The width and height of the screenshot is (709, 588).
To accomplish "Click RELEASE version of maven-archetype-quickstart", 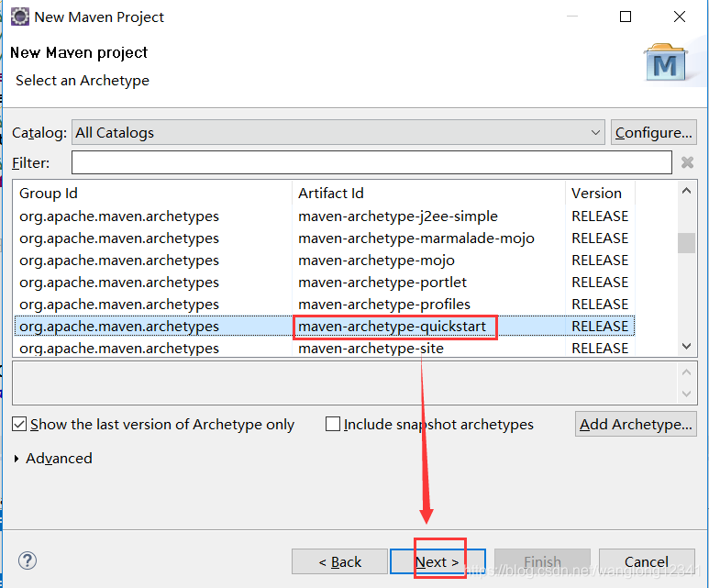I will (600, 327).
